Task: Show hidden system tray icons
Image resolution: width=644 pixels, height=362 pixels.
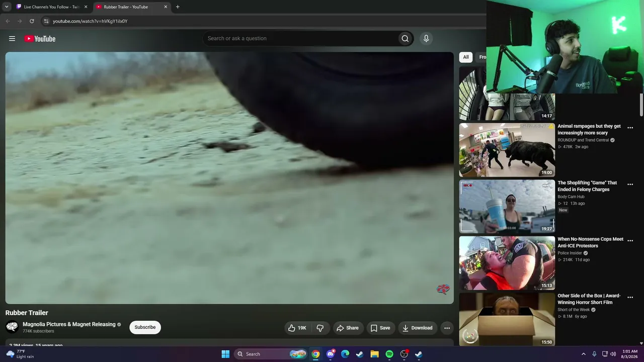Action: [584, 354]
